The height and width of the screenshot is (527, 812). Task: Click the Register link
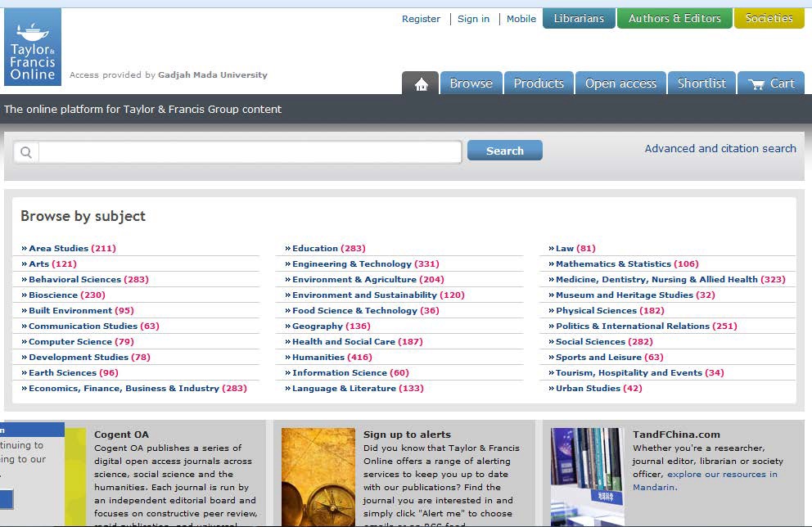pyautogui.click(x=421, y=19)
